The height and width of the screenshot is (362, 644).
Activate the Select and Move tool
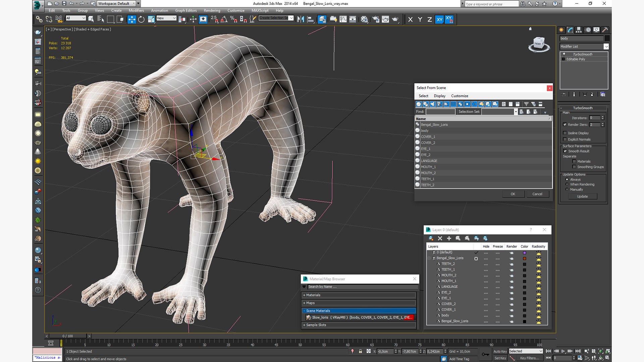pyautogui.click(x=131, y=19)
